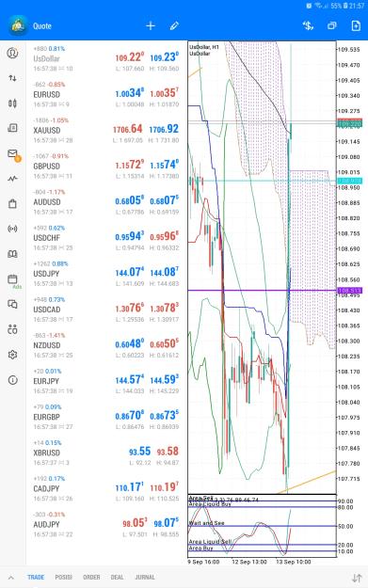Select the EURUSD quote row

(106, 94)
